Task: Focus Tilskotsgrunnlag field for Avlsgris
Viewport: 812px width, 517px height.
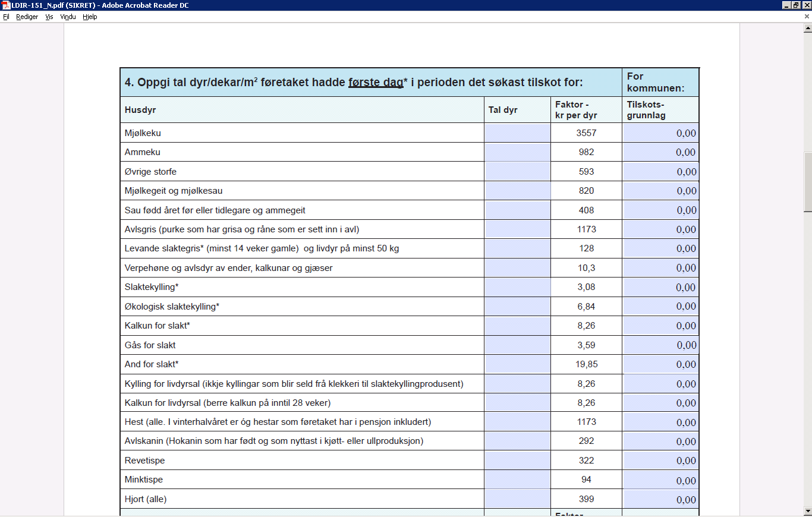Action: tap(660, 229)
